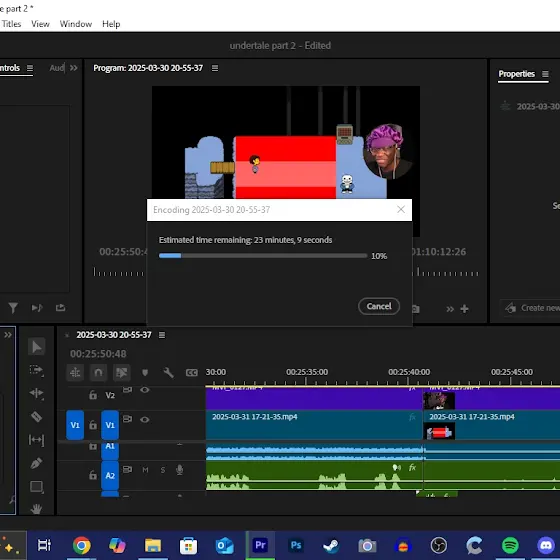Open Steam from the taskbar
Screen dimensions: 560x560
[331, 545]
